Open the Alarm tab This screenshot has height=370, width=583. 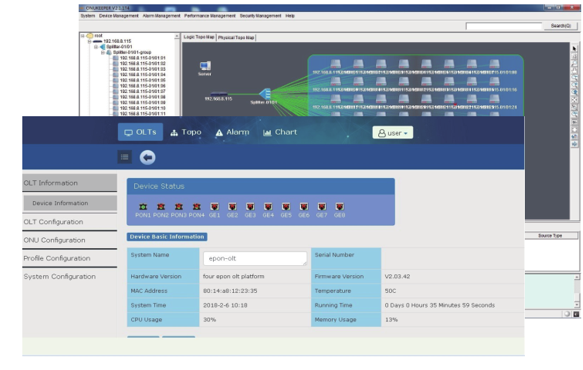point(232,132)
